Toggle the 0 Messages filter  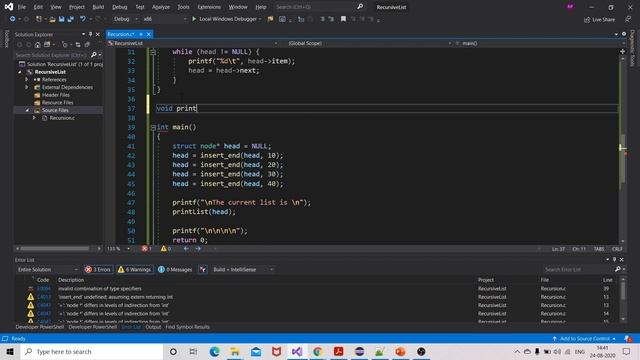175,269
